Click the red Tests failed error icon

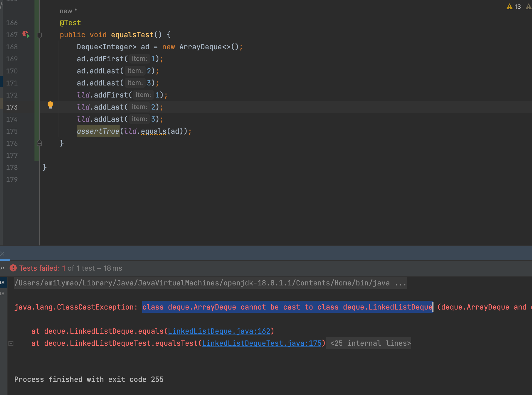pyautogui.click(x=13, y=268)
